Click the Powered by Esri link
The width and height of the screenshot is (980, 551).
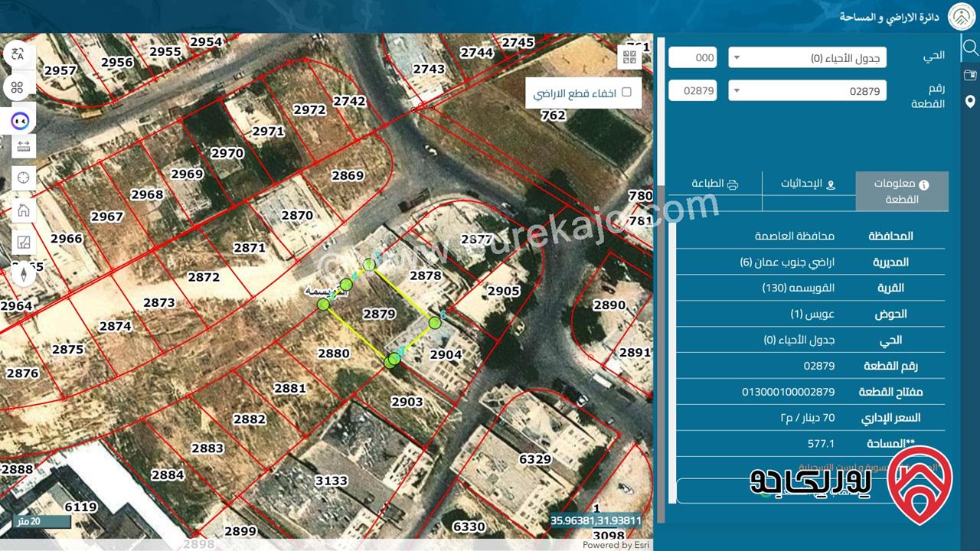(616, 545)
